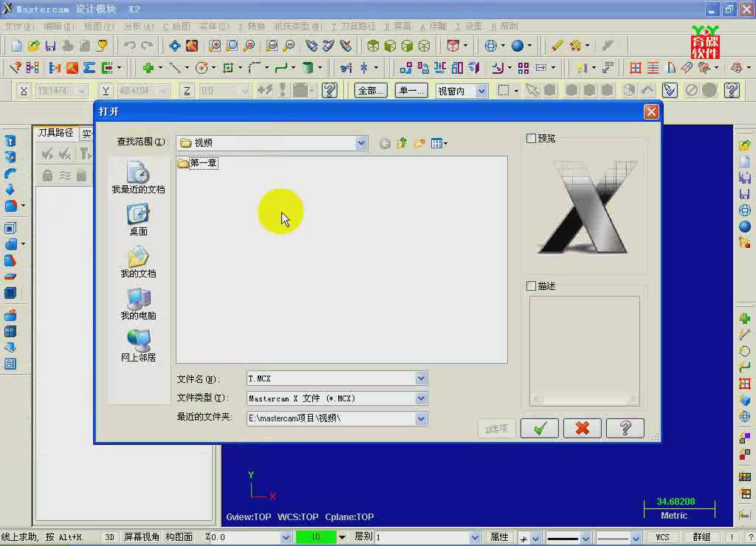Click the dialog help question mark button
Viewport: 756px width, 546px height.
click(625, 428)
